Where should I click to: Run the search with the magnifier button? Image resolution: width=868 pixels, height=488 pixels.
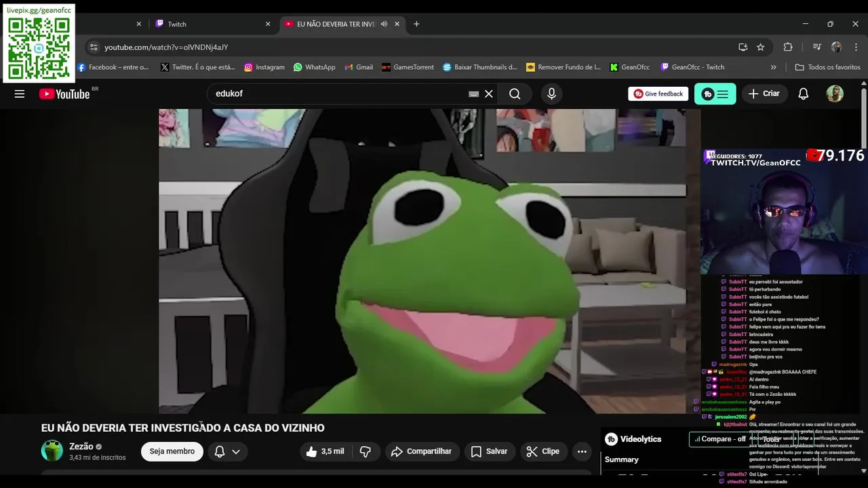point(515,94)
